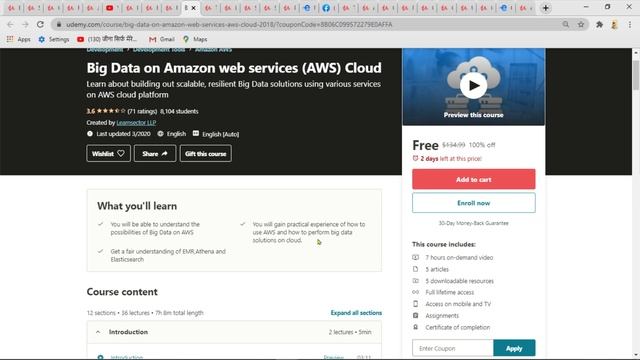640x360 pixels.
Task: Click Enroll now button
Action: coord(473,203)
